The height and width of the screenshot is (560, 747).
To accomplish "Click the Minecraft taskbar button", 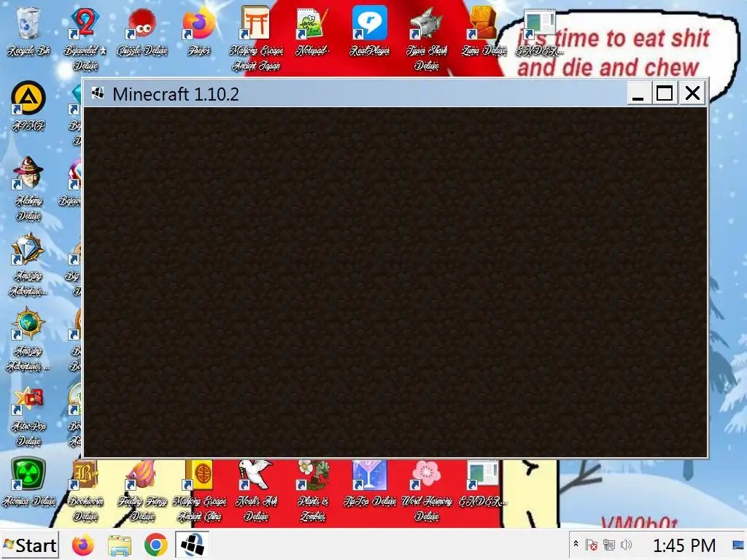I will click(193, 545).
